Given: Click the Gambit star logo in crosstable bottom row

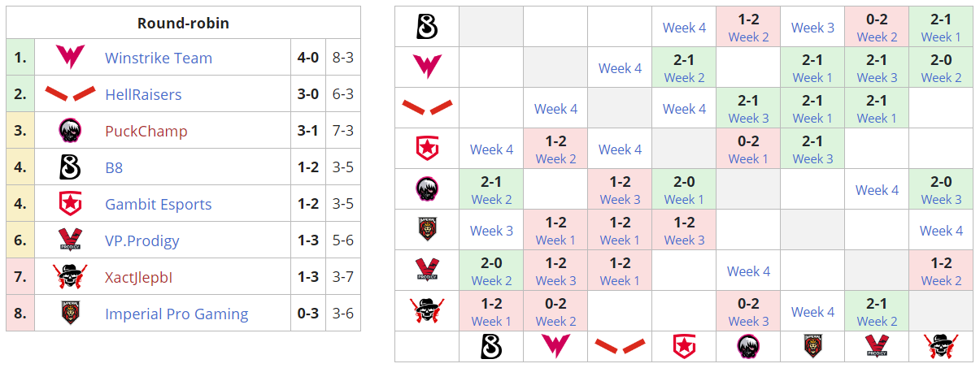Looking at the screenshot, I should point(684,347).
